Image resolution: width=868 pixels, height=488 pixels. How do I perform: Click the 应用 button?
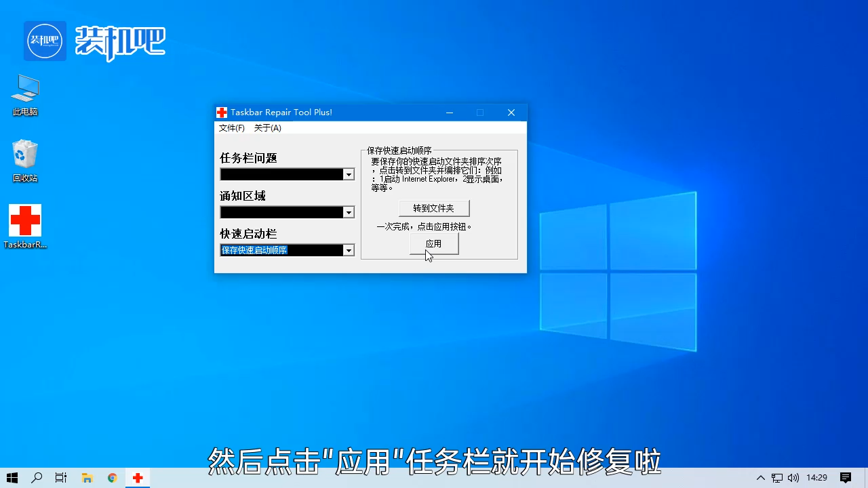(x=433, y=244)
